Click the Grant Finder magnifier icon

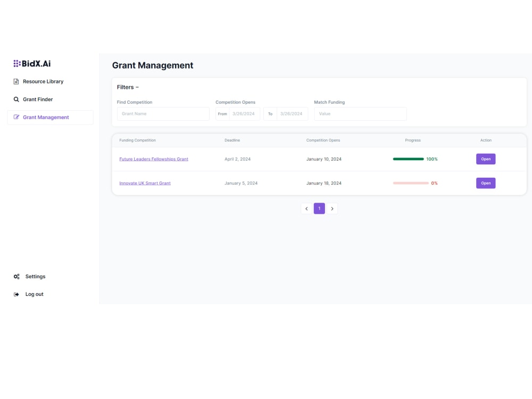pos(16,99)
